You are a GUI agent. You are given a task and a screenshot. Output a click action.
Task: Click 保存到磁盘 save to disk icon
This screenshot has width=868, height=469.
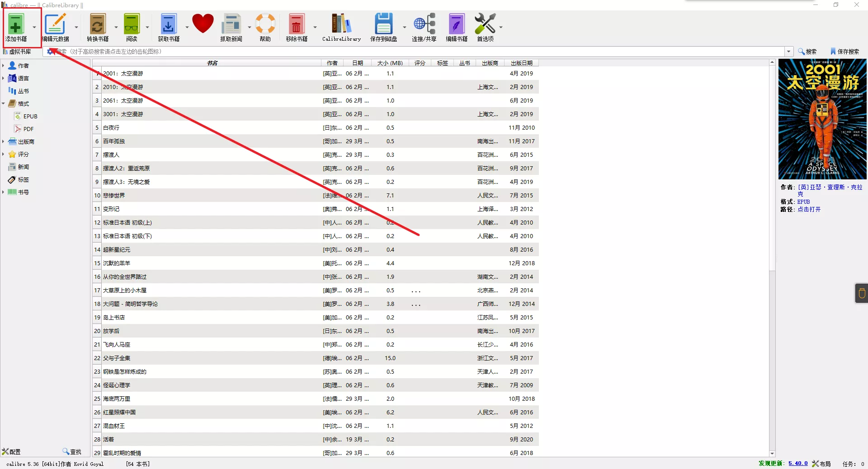[x=383, y=25]
